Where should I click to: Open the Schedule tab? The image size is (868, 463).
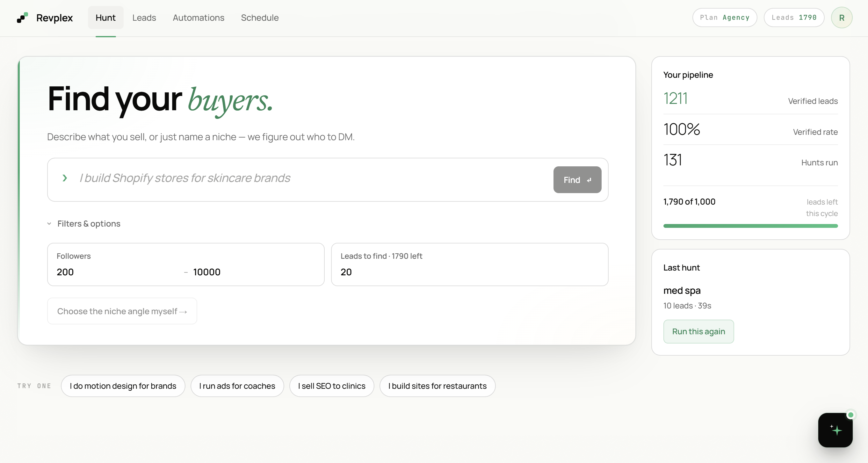click(x=260, y=18)
